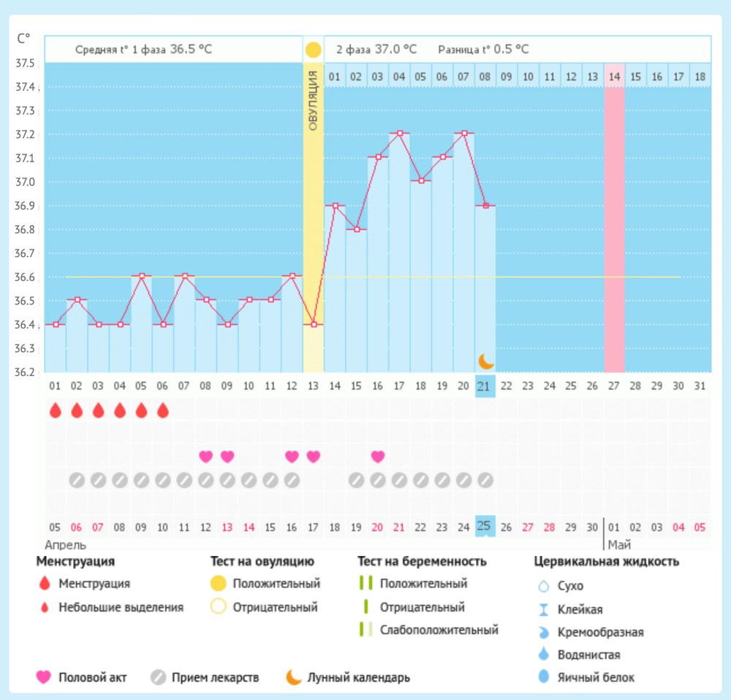Select highlighted cycle day 21 on the axis
The height and width of the screenshot is (700, 731).
click(x=485, y=385)
